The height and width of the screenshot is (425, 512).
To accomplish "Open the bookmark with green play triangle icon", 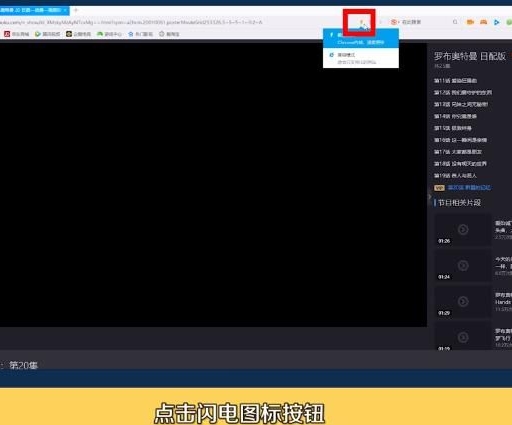I will coord(47,34).
